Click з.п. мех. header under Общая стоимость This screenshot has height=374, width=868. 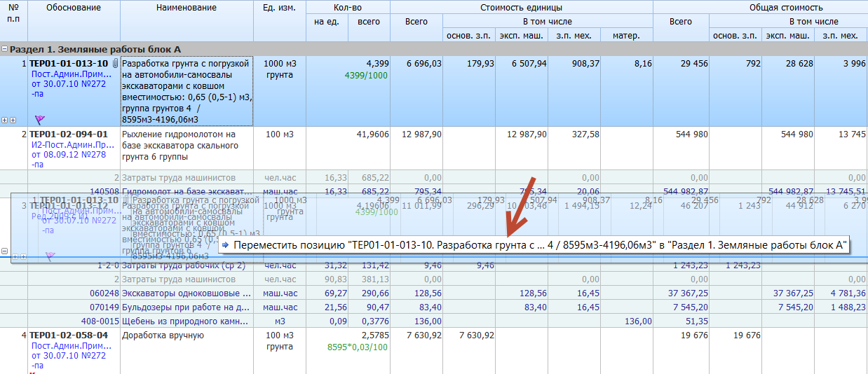840,36
